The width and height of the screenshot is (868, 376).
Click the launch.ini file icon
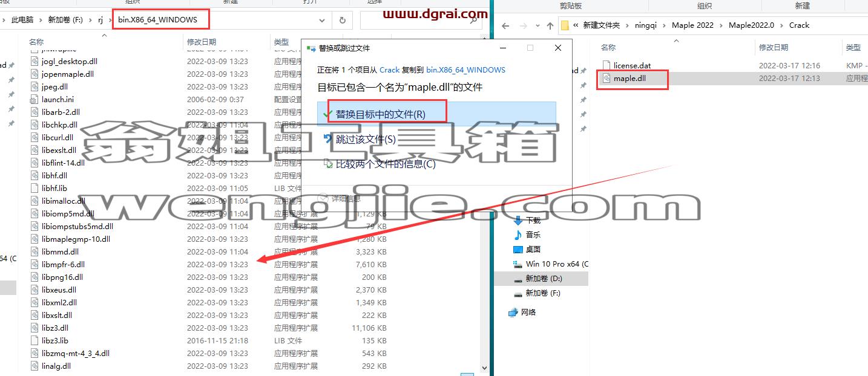pyautogui.click(x=35, y=99)
